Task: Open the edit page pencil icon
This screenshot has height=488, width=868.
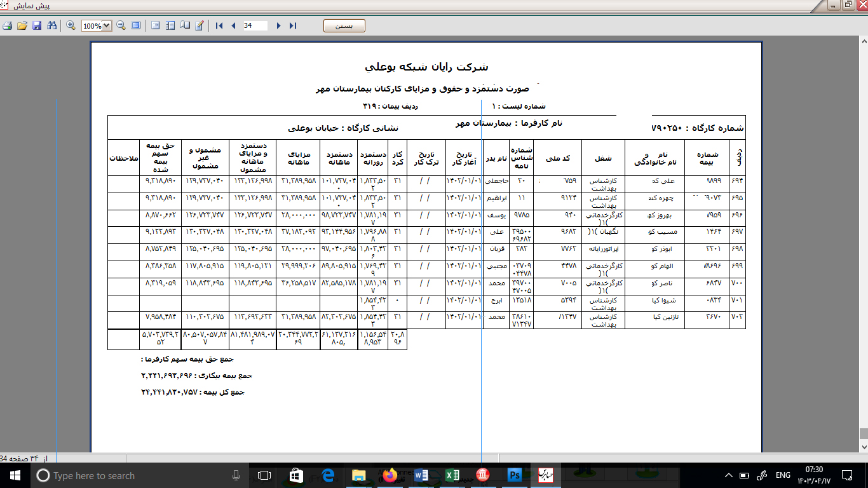Action: [x=200, y=26]
